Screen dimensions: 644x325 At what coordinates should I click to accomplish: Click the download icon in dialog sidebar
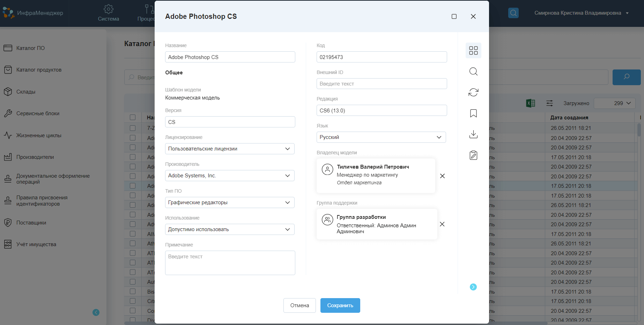point(473,134)
